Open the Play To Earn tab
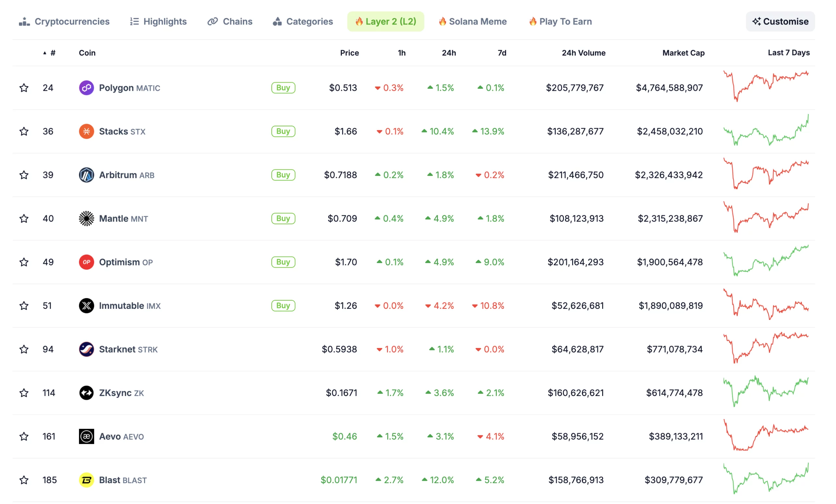This screenshot has height=504, width=836. (560, 21)
